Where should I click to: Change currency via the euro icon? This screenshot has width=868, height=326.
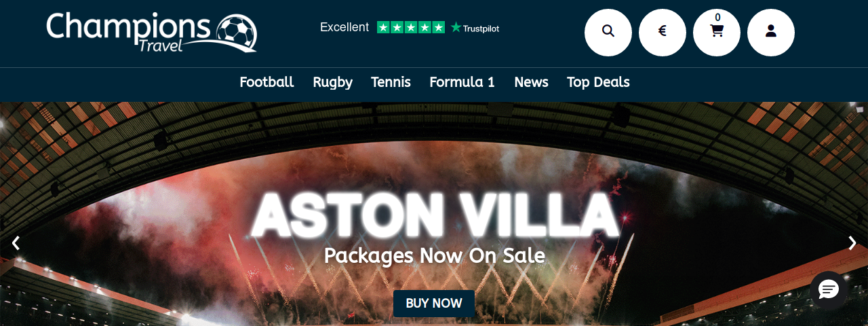pos(663,32)
